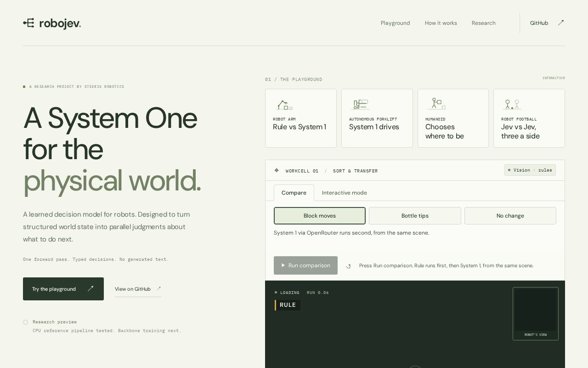This screenshot has width=588, height=368.
Task: Click the LOADING status text
Action: coord(290,293)
